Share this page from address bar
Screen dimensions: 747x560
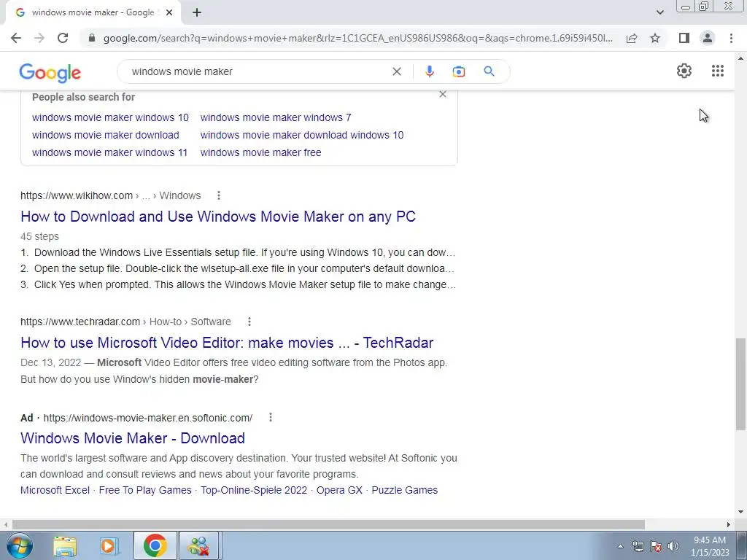(x=632, y=38)
